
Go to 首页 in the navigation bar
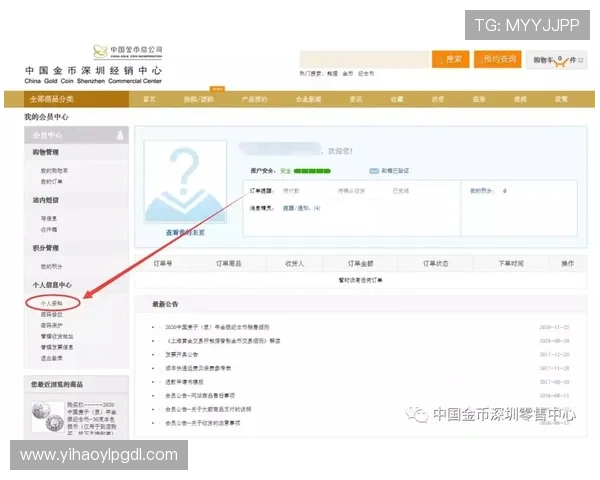coord(149,99)
